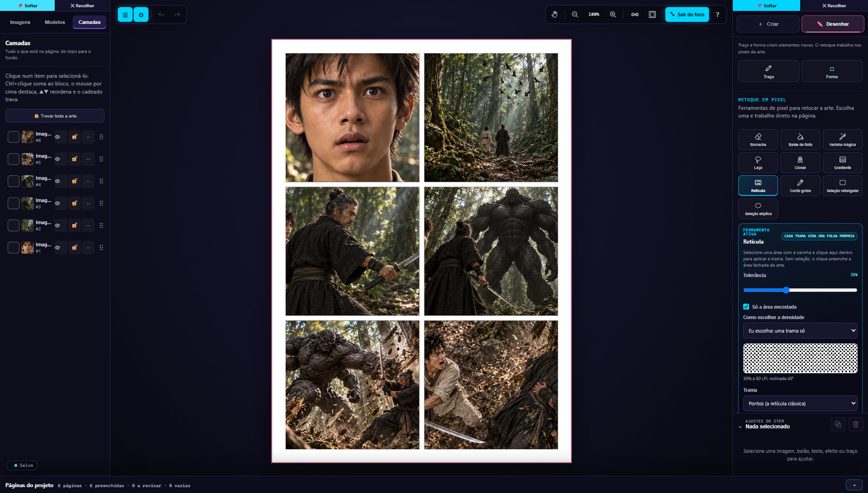Click the fit-page frame icon

(652, 15)
